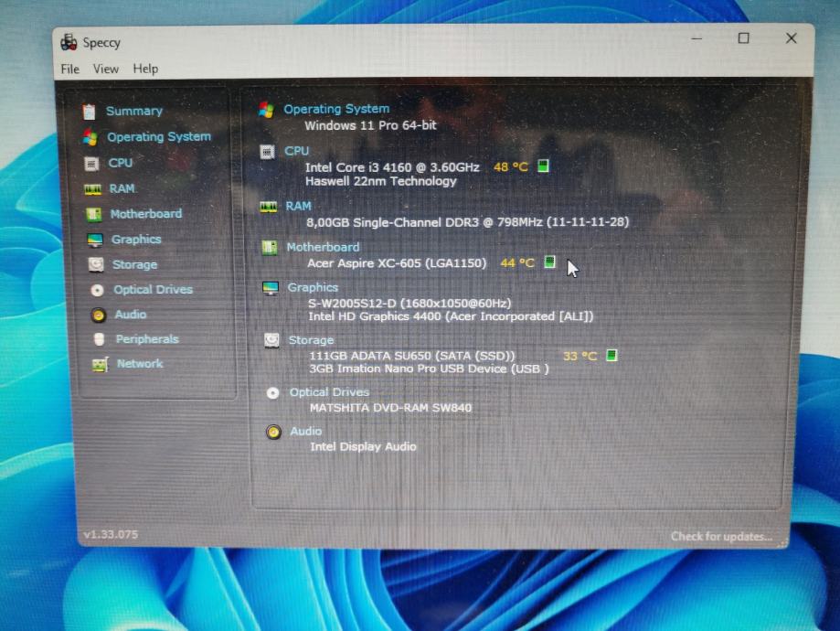Viewport: 840px width, 631px height.
Task: Click the Motherboard icon in summary pane
Action: (x=270, y=248)
